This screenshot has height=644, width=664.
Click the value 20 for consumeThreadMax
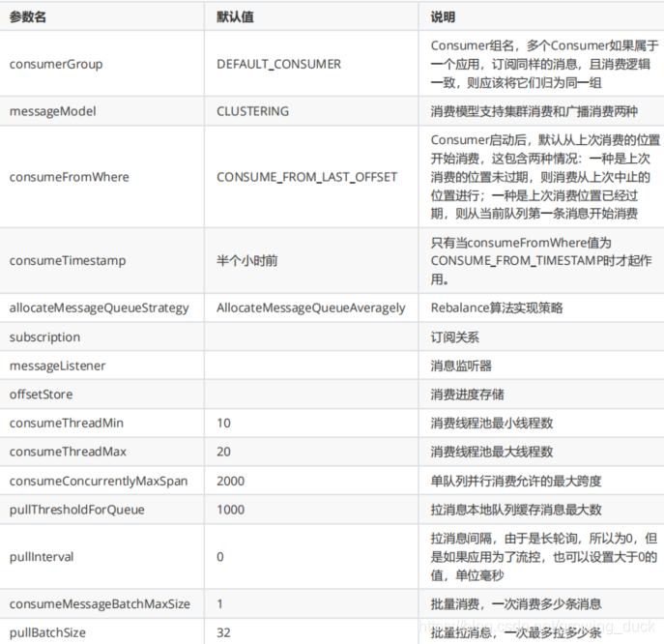[223, 452]
